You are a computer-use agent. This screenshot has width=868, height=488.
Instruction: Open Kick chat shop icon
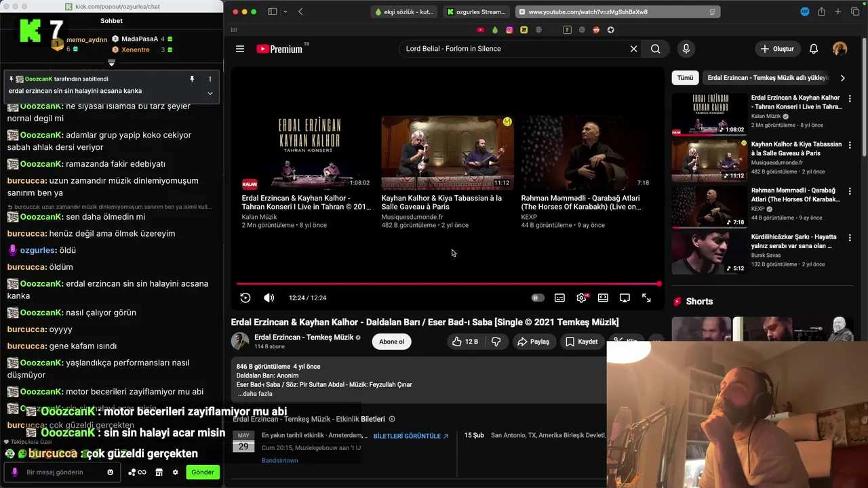click(159, 472)
